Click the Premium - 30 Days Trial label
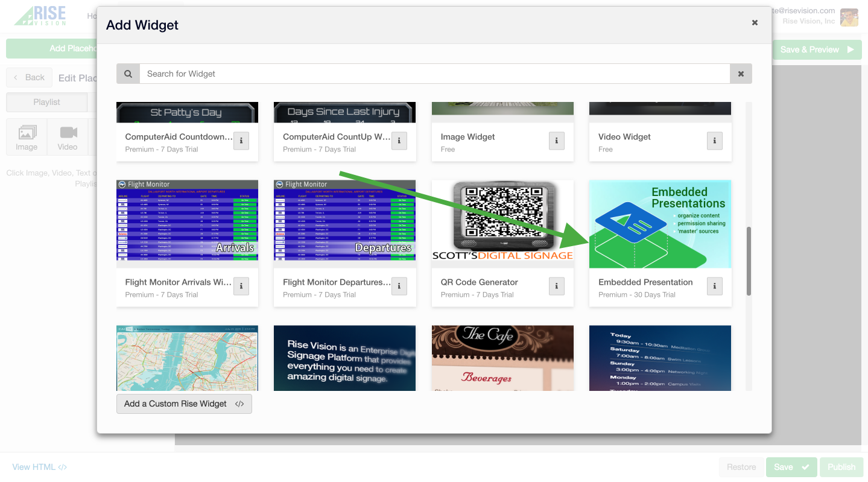 pos(637,295)
